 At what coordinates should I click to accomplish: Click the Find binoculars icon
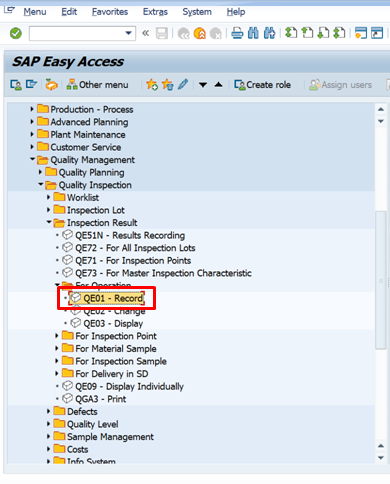(253, 33)
